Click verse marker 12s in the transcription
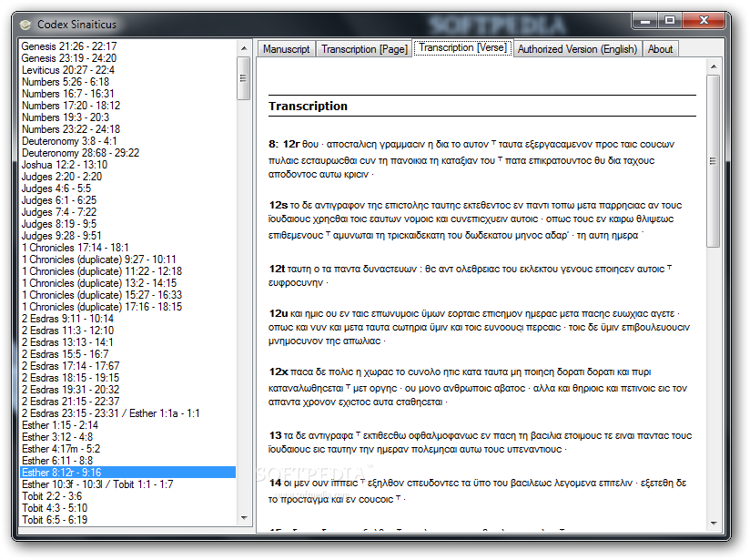Screen dimensions: 750x560 (x=278, y=206)
